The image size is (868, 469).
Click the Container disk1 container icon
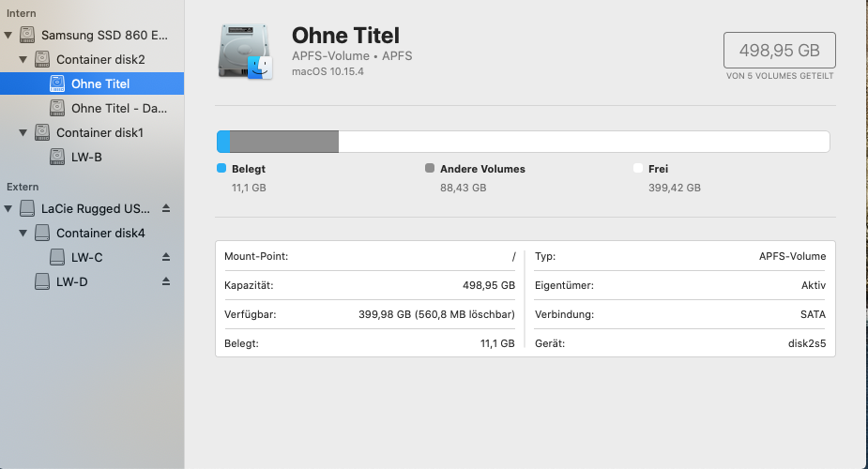click(42, 133)
